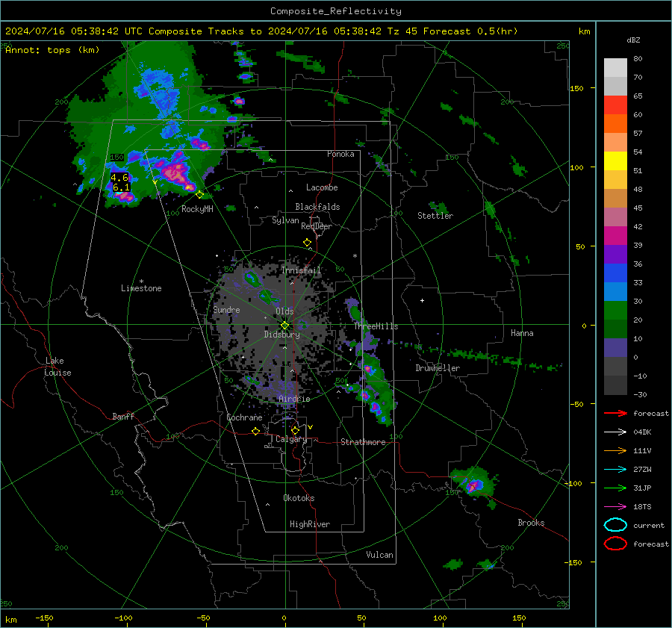Click the red forecast ellipse symbol
Screen dimensions: 672x628
click(x=615, y=544)
